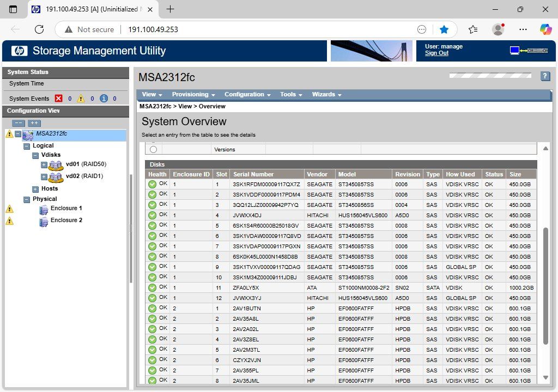Click the yellow warning events icon

pyautogui.click(x=81, y=99)
